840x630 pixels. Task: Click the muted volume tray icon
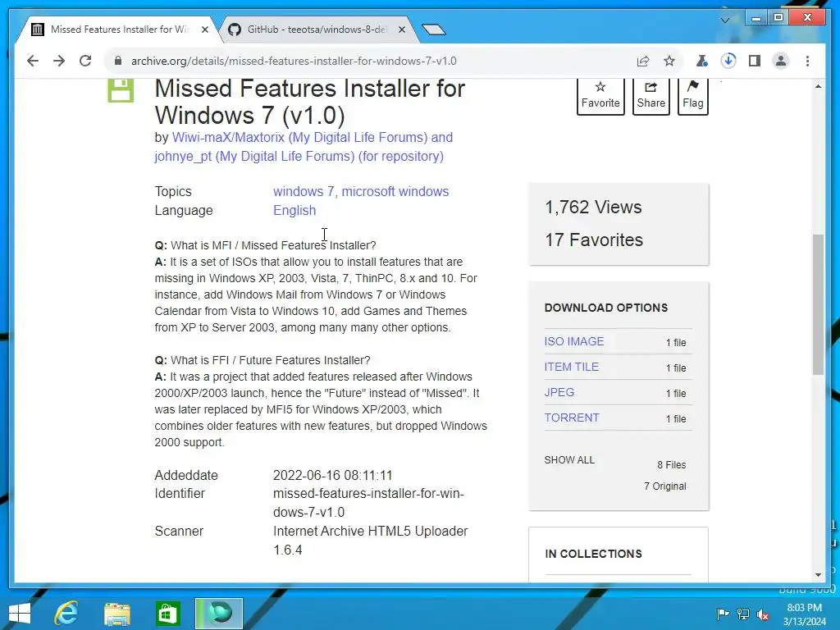pos(763,614)
